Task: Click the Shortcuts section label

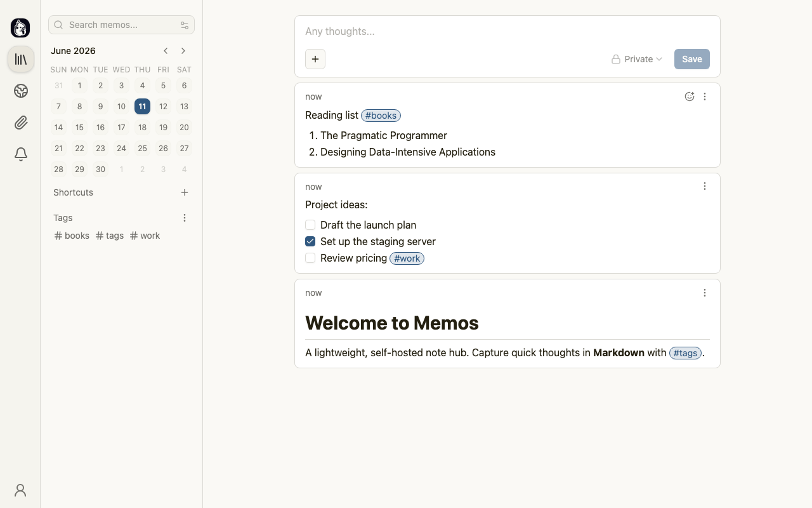Action: [73, 192]
